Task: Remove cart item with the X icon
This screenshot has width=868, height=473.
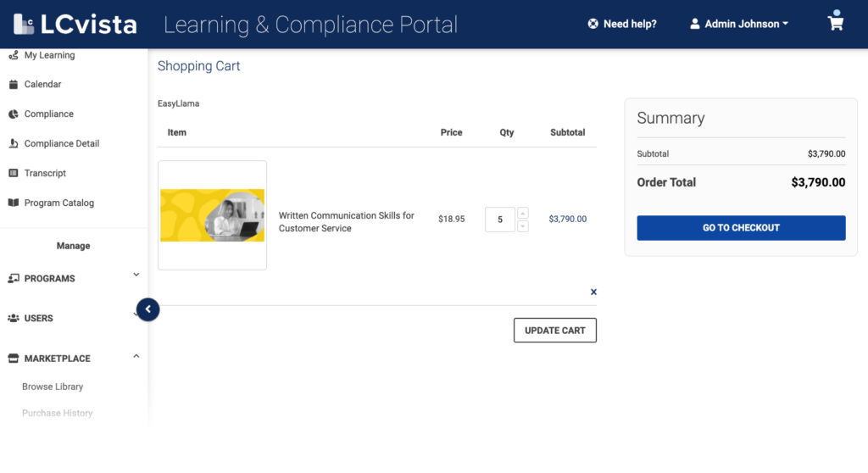Action: [x=593, y=292]
